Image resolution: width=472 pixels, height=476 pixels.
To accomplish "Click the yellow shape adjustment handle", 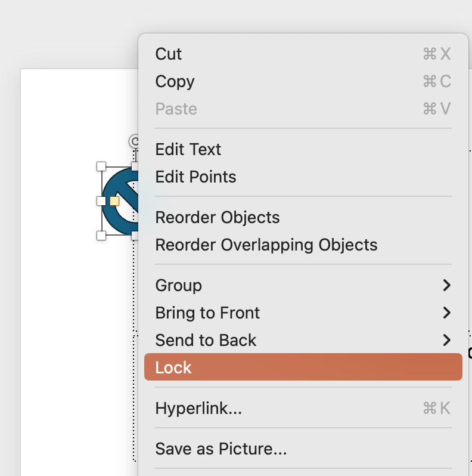I will (x=114, y=202).
